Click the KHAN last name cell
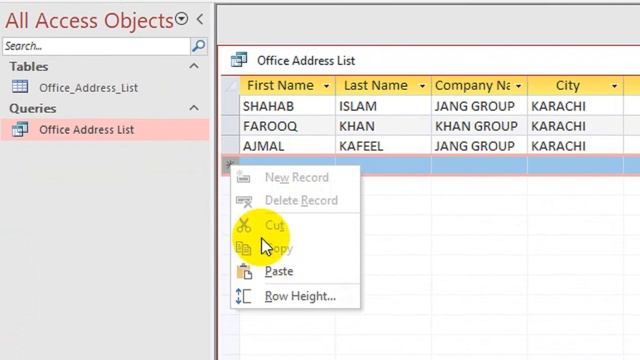This screenshot has width=640, height=360. pos(383,126)
